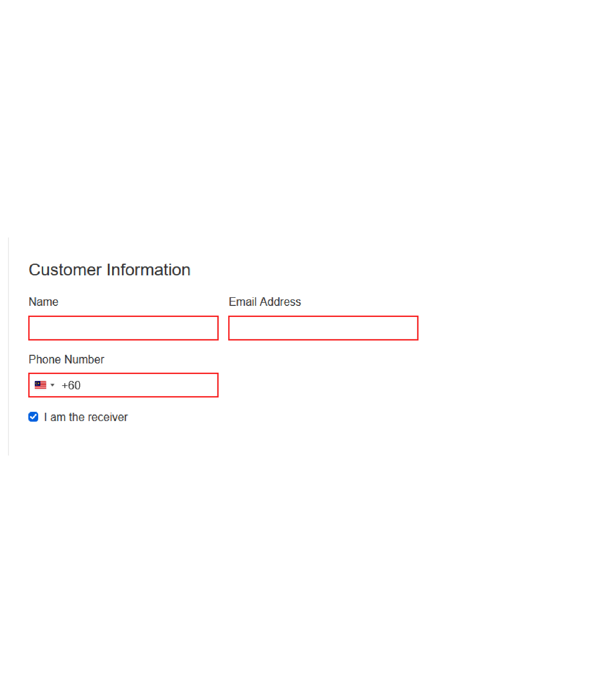
Task: Click the "Customer Information" heading
Action: 110,270
